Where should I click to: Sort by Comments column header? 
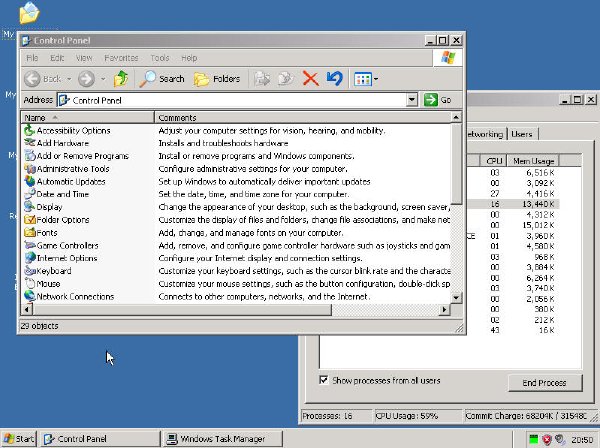[303, 117]
